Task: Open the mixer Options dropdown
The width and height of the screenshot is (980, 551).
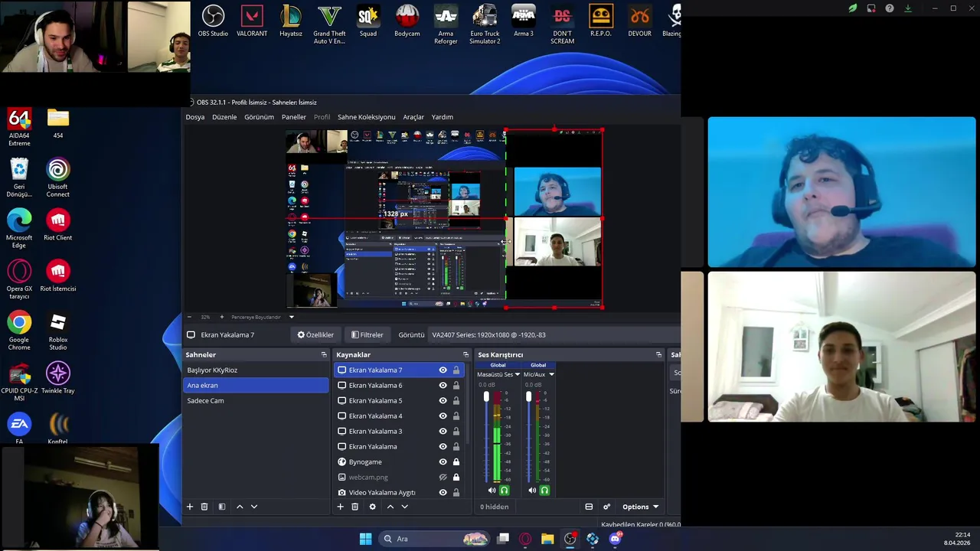Action: (x=640, y=507)
